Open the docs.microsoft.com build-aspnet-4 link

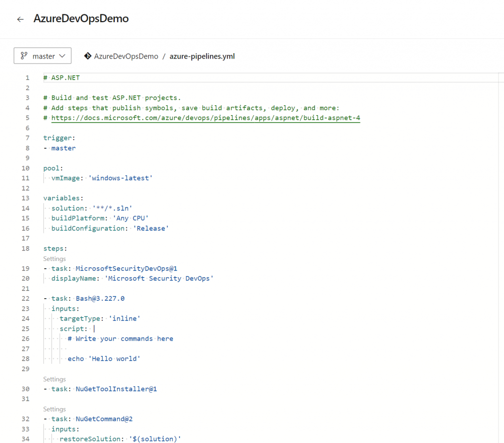(206, 118)
